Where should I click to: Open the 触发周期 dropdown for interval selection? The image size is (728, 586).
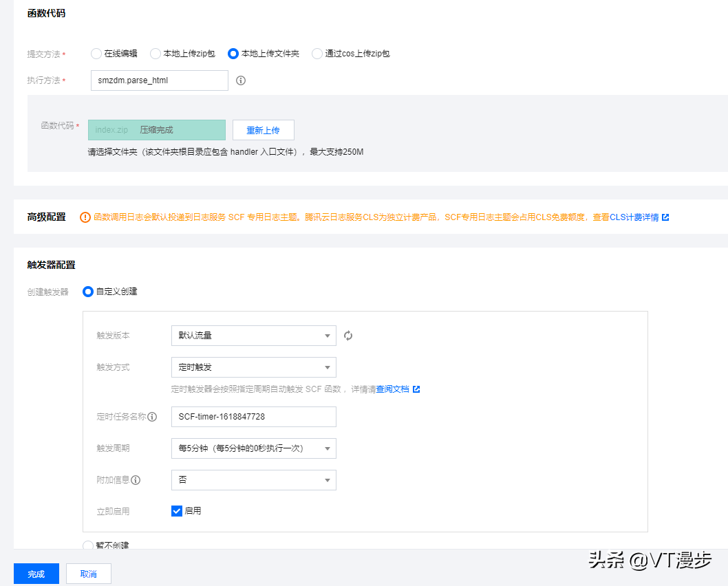click(253, 448)
